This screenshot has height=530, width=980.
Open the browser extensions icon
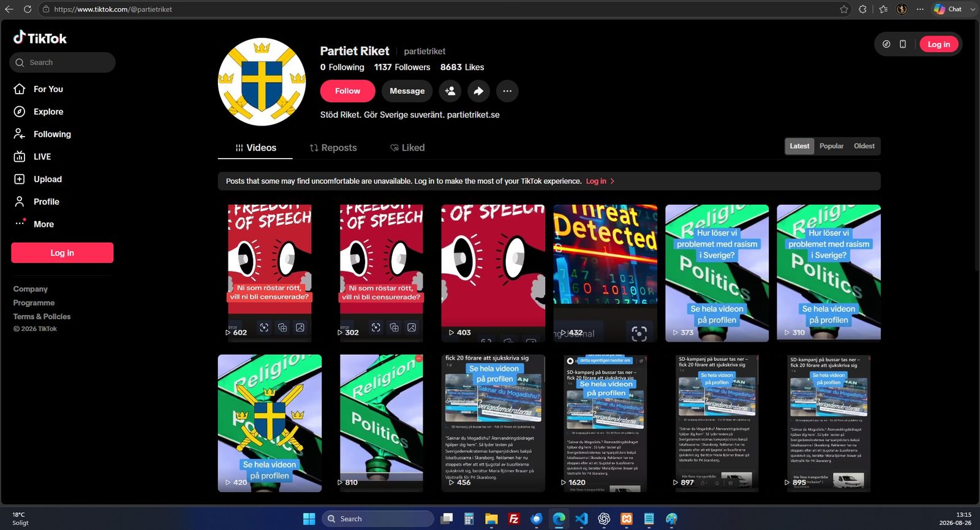[x=863, y=9]
